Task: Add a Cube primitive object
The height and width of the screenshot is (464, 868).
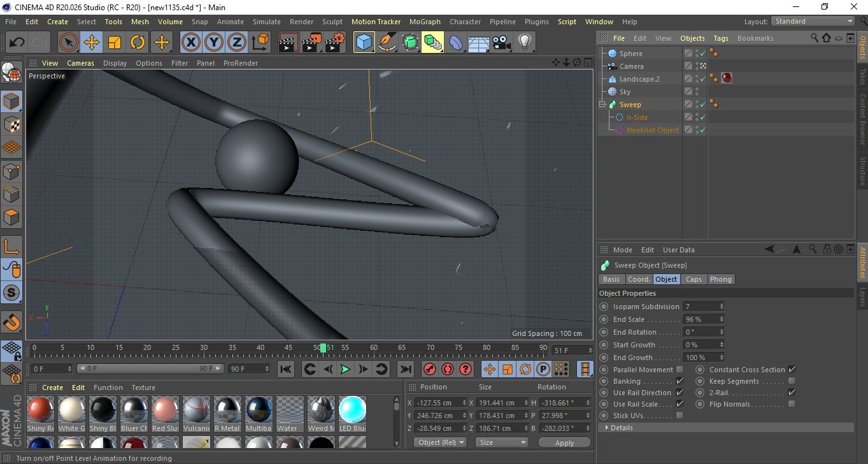Action: pyautogui.click(x=364, y=43)
